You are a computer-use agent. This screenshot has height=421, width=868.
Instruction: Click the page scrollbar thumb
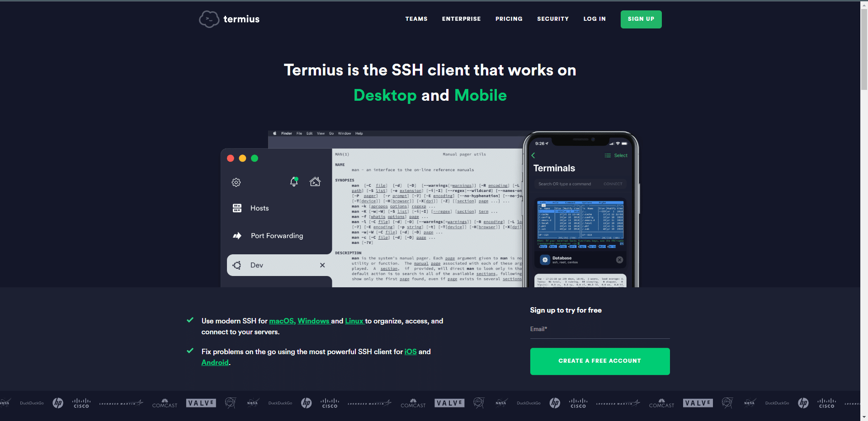tap(864, 50)
